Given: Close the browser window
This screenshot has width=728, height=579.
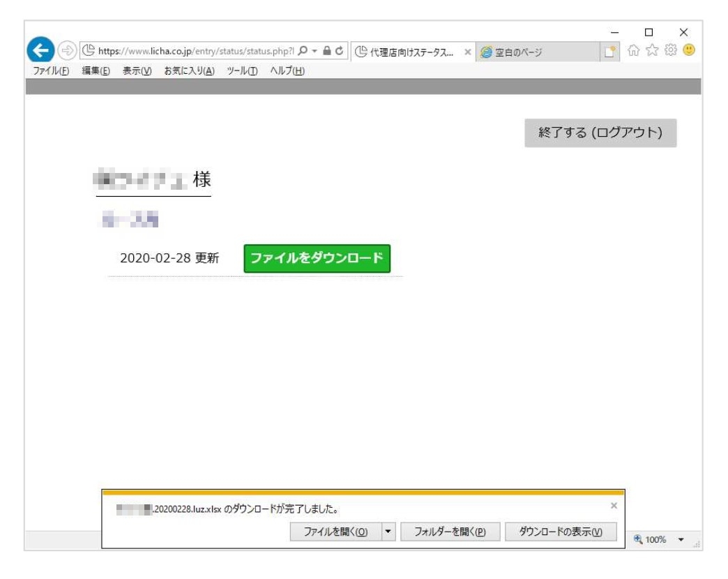Looking at the screenshot, I should (683, 33).
